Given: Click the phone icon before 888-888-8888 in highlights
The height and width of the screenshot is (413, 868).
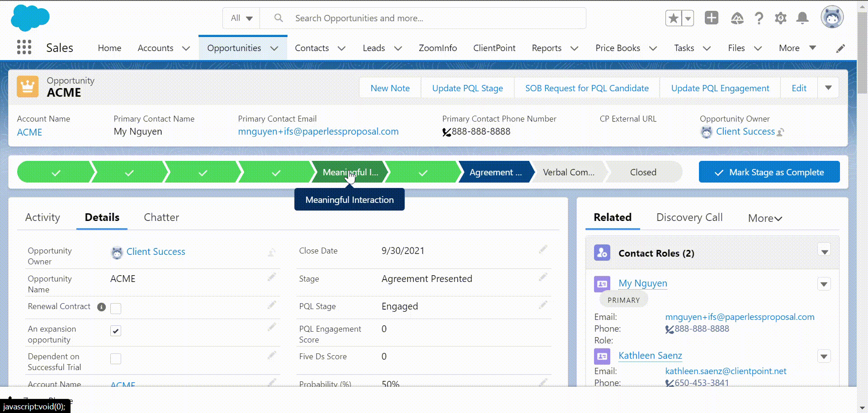Looking at the screenshot, I should coord(447,132).
